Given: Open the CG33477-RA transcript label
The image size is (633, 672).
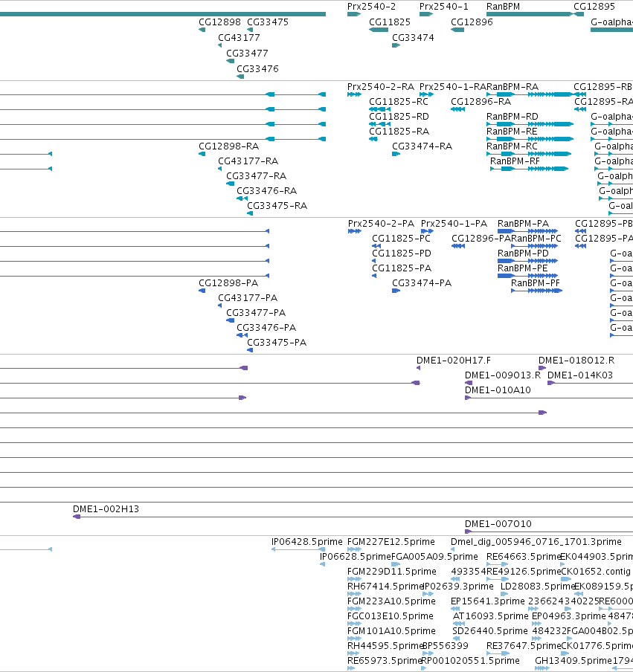Looking at the screenshot, I should (256, 175).
